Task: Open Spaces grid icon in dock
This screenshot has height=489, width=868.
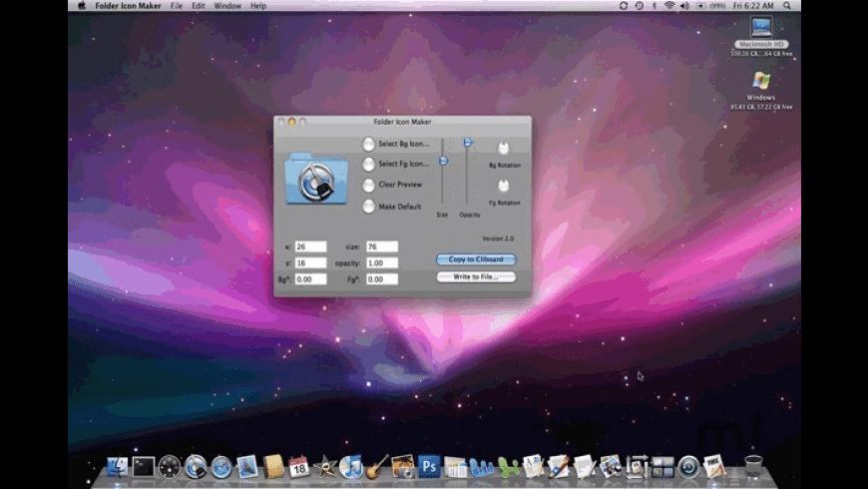Action: tap(662, 467)
